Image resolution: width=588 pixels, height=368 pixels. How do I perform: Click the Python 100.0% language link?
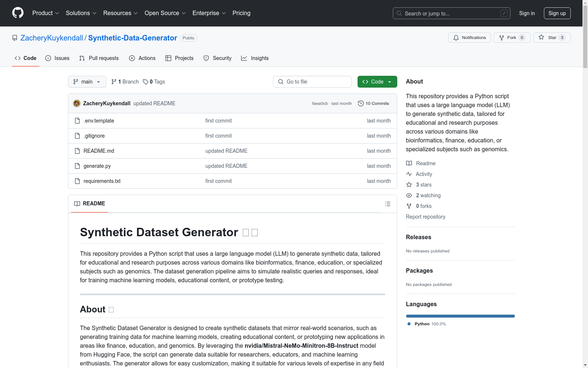427,324
